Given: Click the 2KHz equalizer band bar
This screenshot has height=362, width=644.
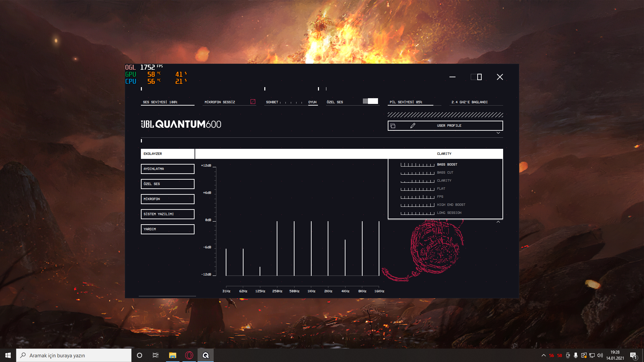Looking at the screenshot, I should tap(328, 248).
